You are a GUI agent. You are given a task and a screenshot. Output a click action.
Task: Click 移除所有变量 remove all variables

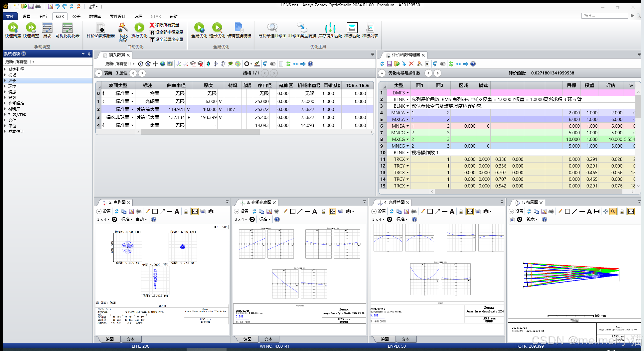pos(165,25)
